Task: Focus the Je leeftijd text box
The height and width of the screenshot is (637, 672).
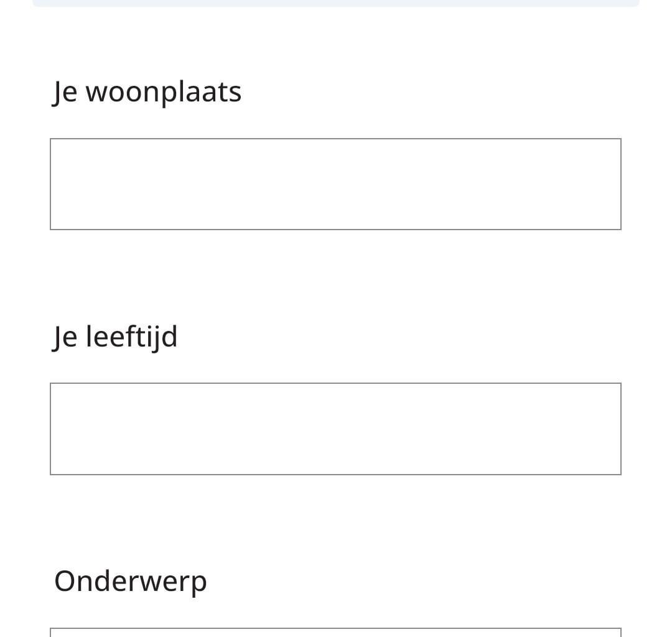Action: [335, 429]
